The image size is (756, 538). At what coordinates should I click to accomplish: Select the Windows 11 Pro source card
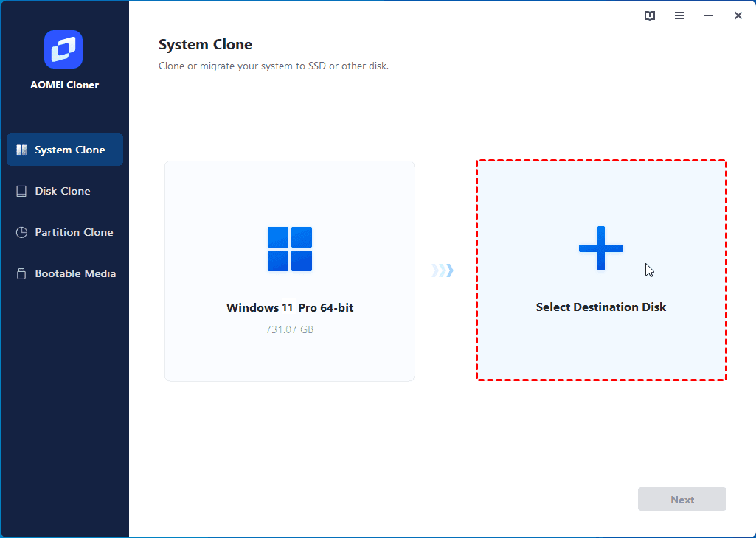point(290,271)
